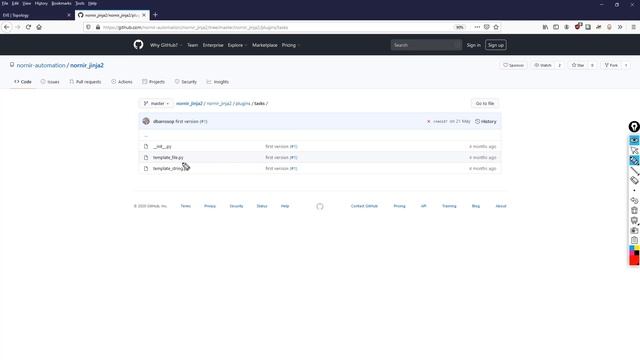Open the page actions three-dot menu
640x360 pixels.
click(x=477, y=27)
